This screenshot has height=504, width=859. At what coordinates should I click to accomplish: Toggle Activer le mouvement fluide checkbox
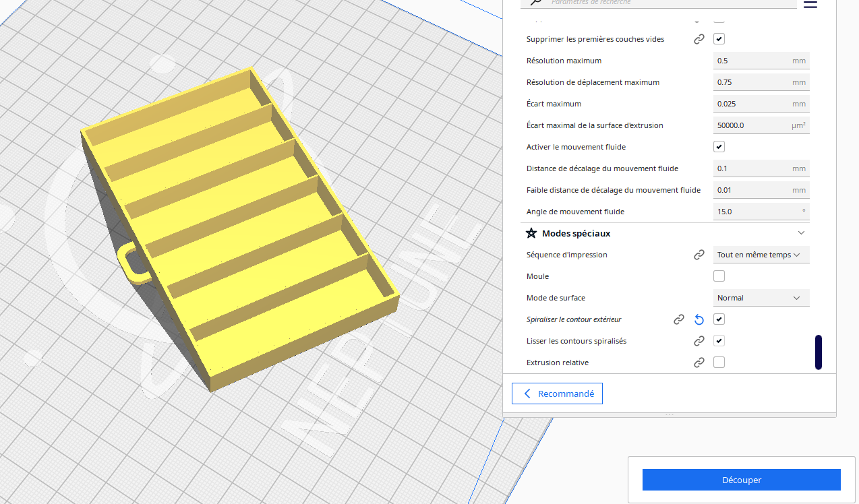coord(719,147)
